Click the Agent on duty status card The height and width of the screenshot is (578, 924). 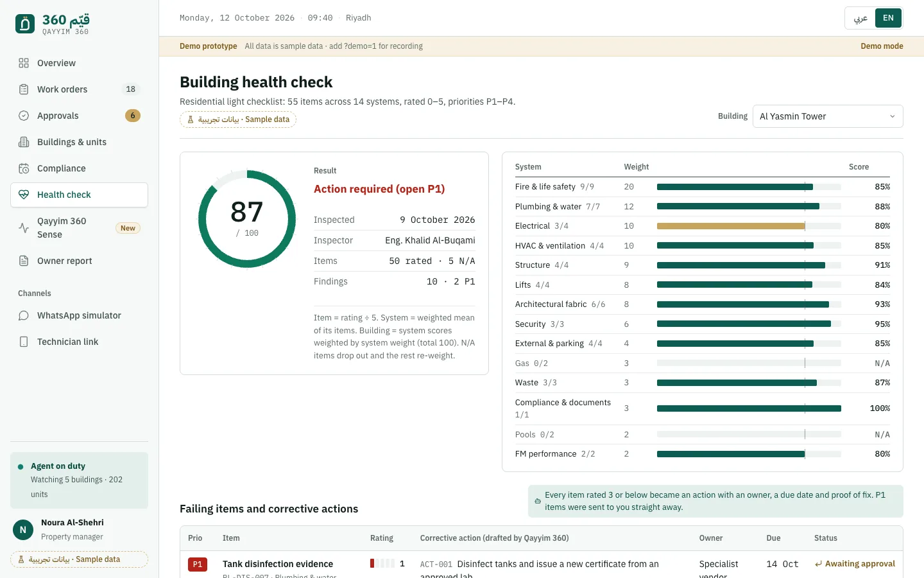coord(80,480)
